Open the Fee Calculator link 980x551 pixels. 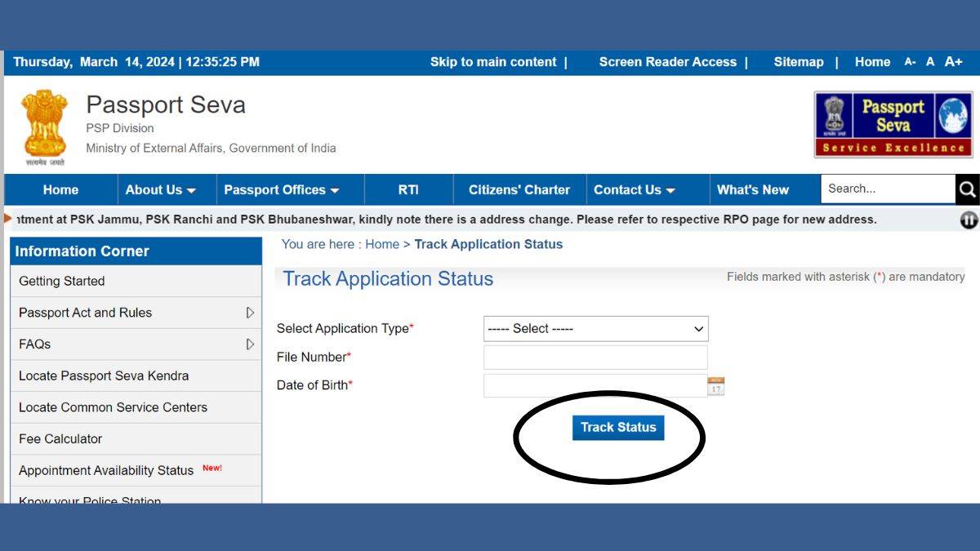[x=136, y=439]
